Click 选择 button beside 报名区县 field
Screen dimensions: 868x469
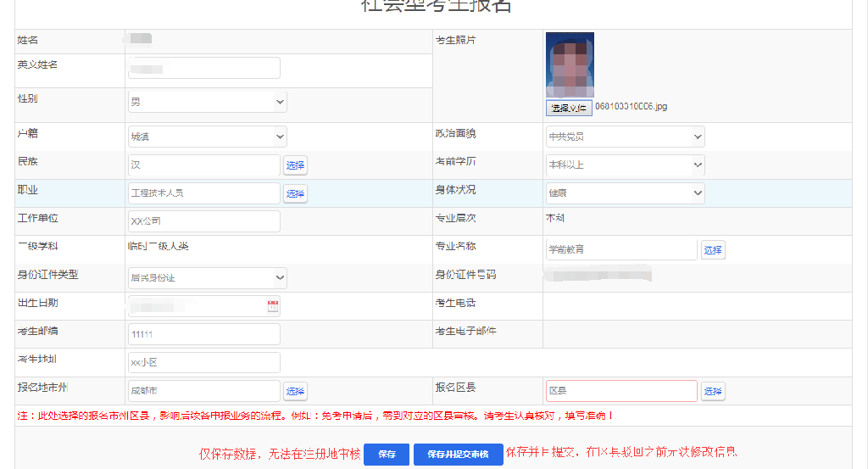point(713,391)
